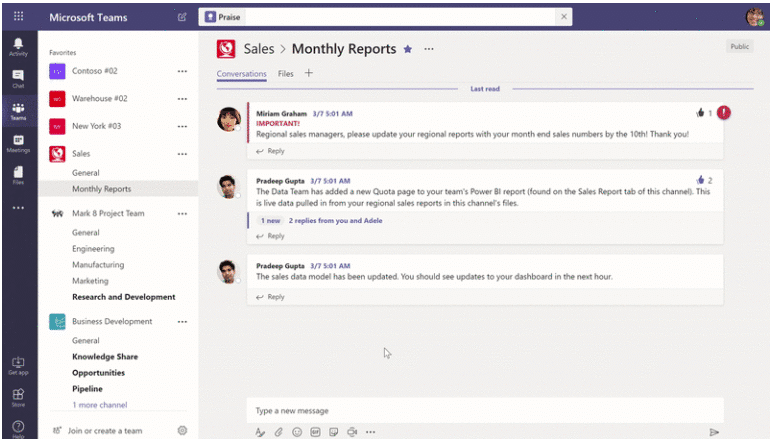The image size is (773, 439).
Task: Select the Teams icon in sidebar
Action: [x=18, y=111]
